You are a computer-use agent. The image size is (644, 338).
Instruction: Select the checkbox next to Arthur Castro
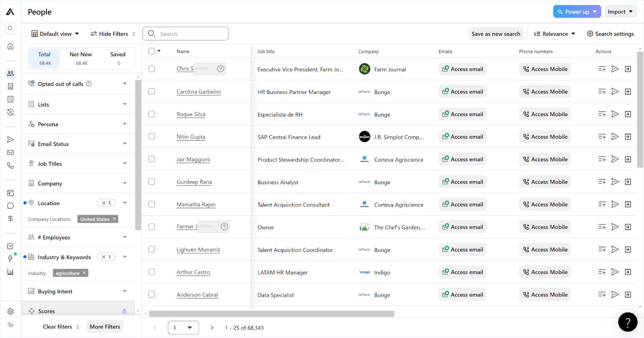tap(152, 272)
